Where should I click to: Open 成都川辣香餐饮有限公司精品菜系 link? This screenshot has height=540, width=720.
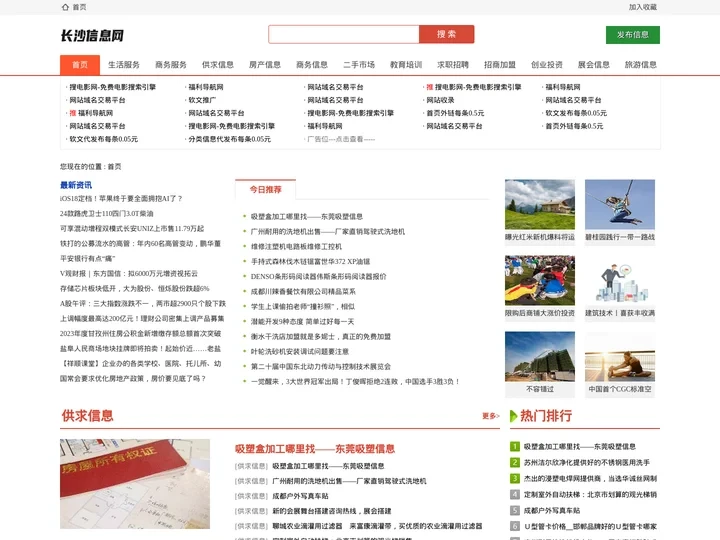(x=303, y=292)
